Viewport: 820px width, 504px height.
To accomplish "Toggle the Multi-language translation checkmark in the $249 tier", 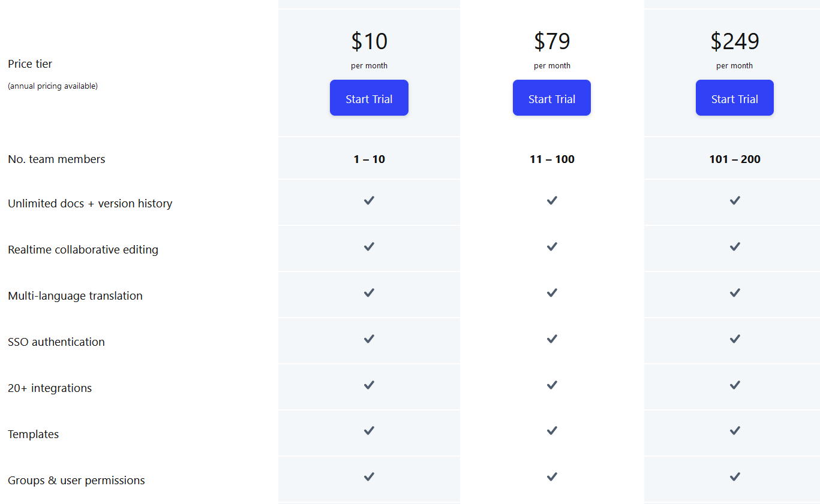I will tap(734, 293).
